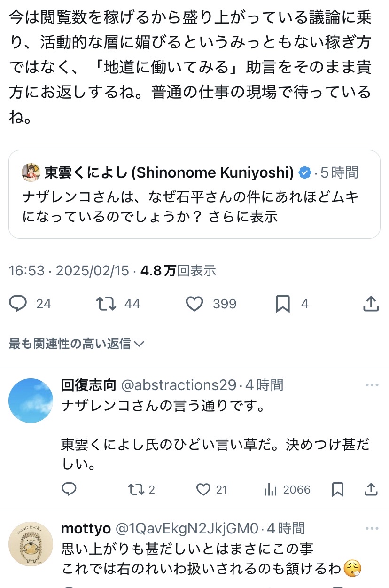The image size is (389, 588).
Task: Reply to the 回復志向 comment
Action: tap(69, 490)
